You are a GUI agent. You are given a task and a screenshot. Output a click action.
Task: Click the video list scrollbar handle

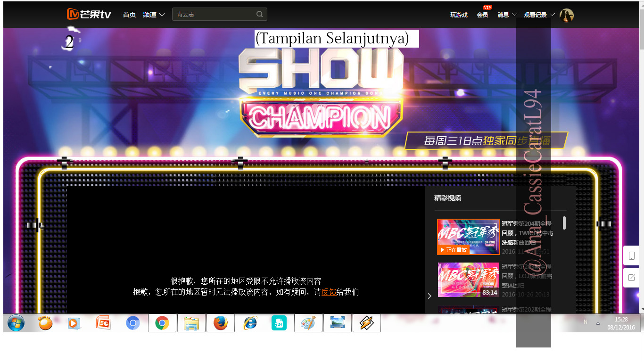[564, 223]
